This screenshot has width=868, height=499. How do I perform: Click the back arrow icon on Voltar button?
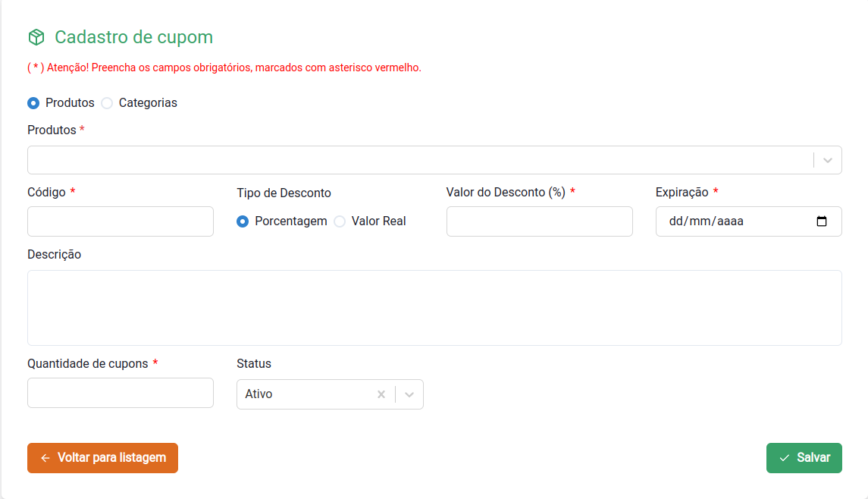[x=45, y=458]
